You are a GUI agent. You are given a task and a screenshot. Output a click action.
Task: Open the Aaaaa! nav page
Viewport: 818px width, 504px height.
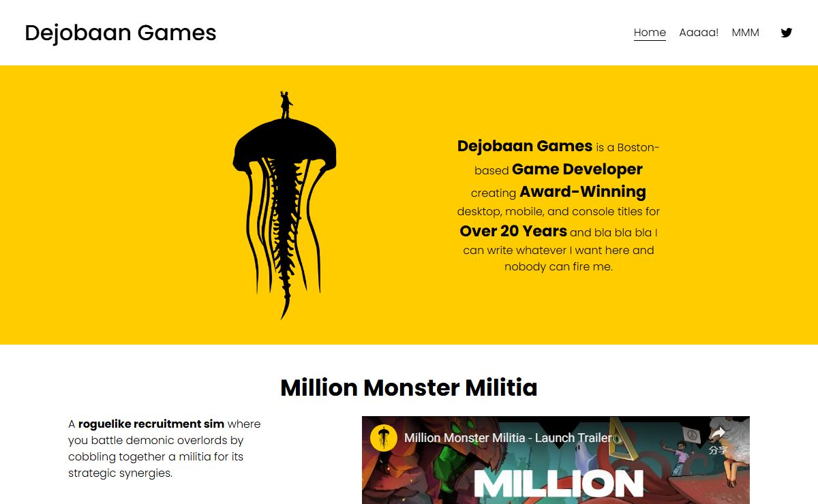[x=699, y=33]
